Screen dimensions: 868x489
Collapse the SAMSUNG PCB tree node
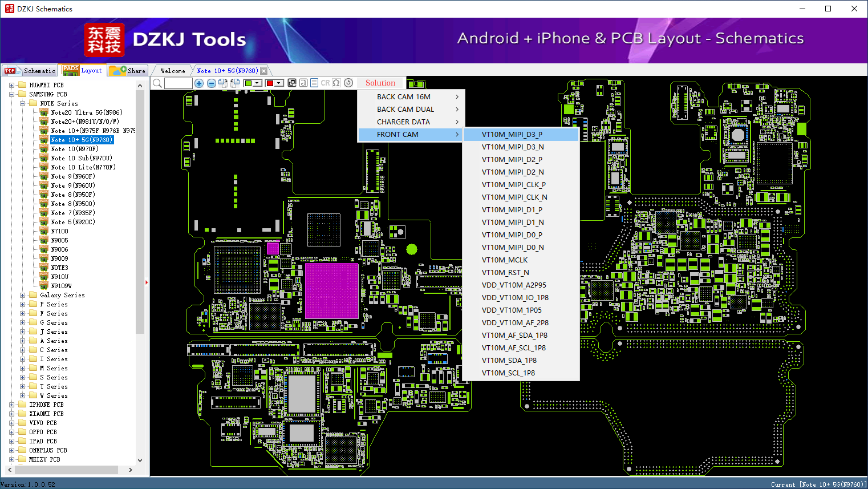pos(12,94)
